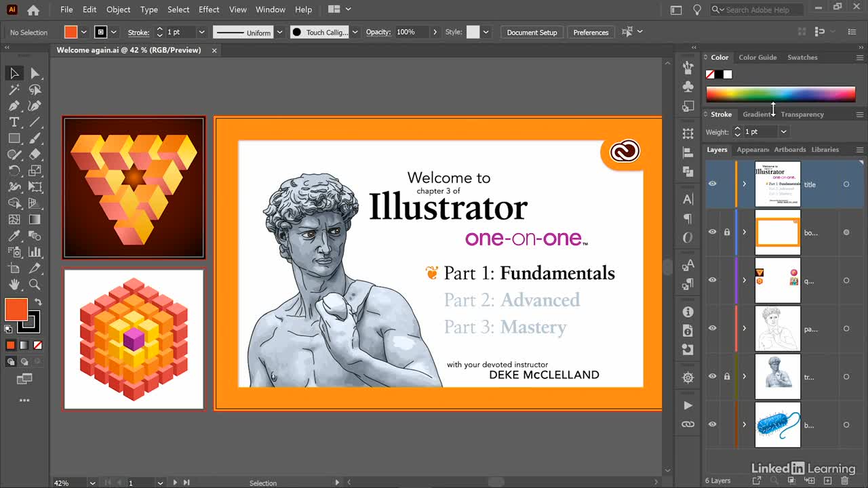Hide the tr... statue layer

click(x=712, y=376)
